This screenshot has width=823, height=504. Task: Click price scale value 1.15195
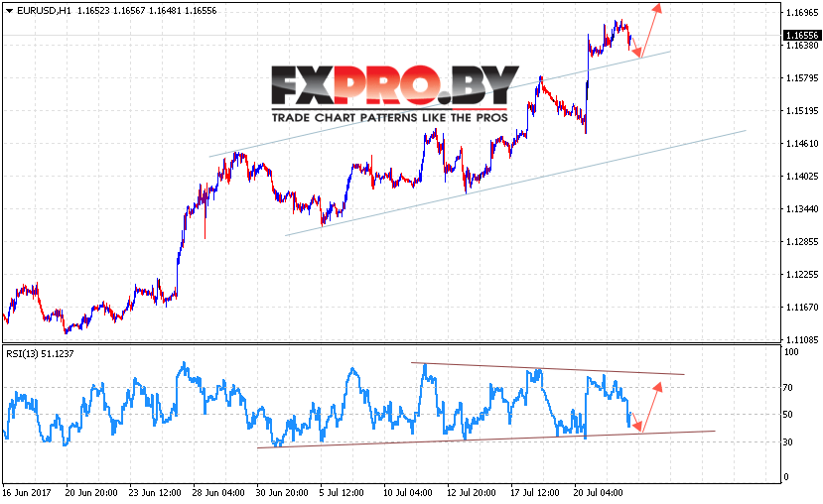click(802, 111)
